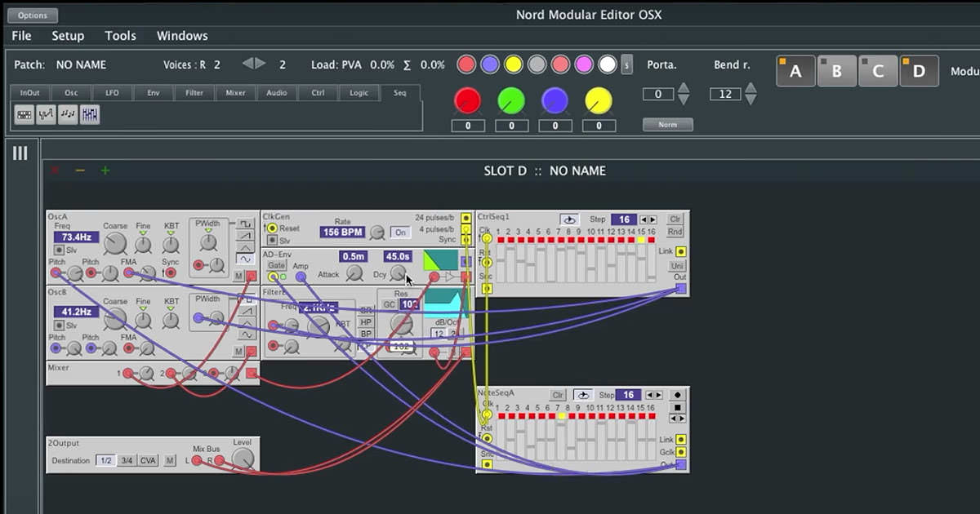Toggle the OscA mute M button

[x=238, y=277]
